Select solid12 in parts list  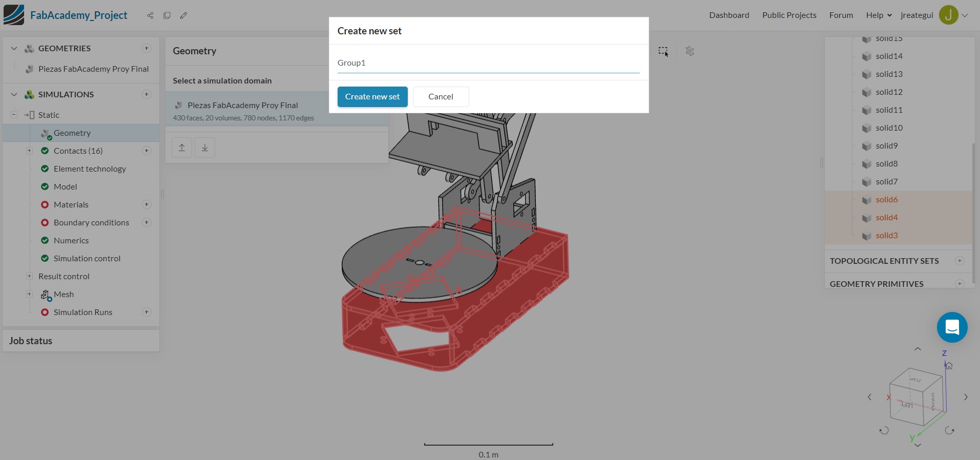coord(889,92)
